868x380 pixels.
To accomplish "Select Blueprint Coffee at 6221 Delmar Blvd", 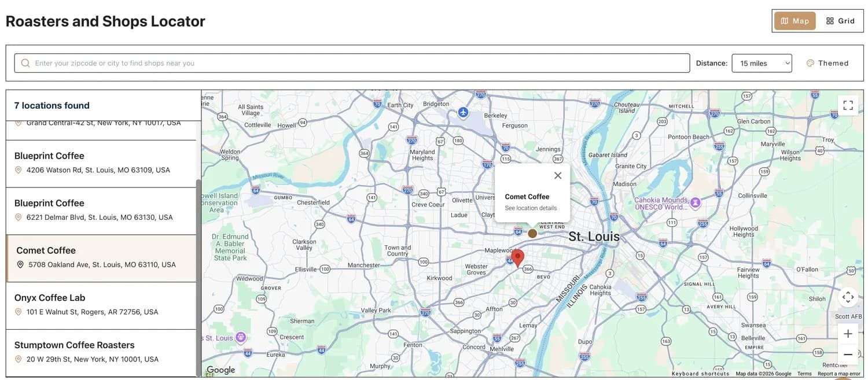I will [x=101, y=211].
